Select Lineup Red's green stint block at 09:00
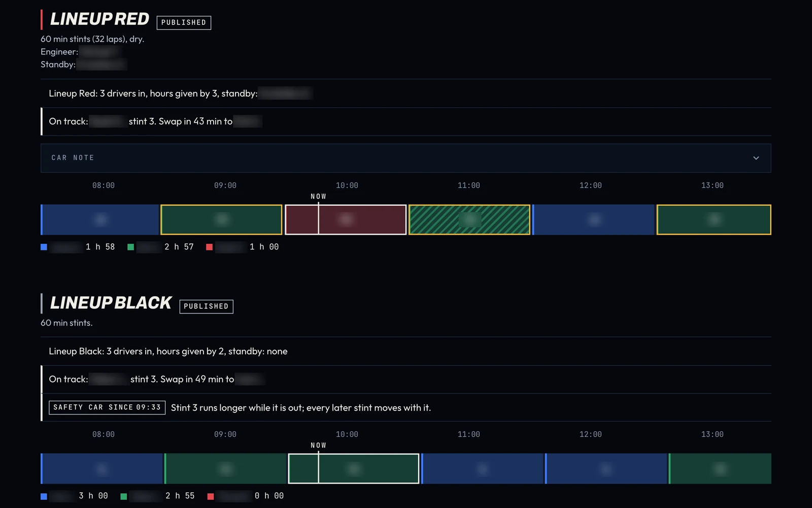The height and width of the screenshot is (508, 812). [221, 219]
